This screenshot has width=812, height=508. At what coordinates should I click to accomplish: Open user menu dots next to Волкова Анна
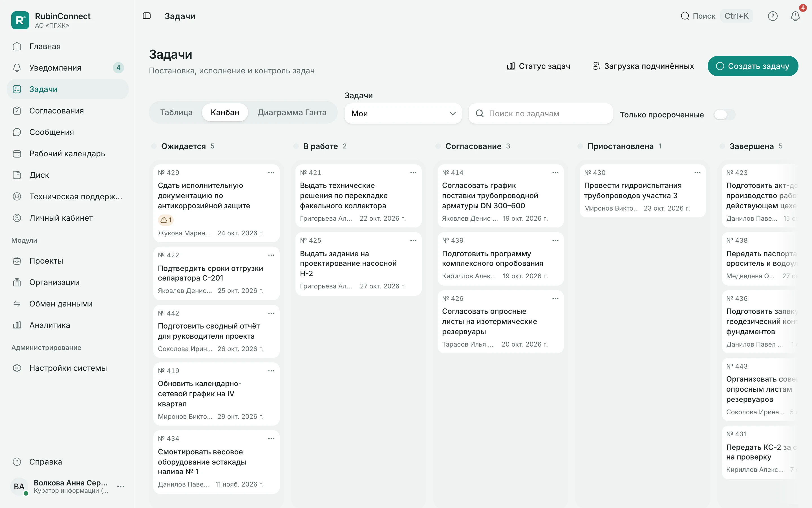point(120,486)
